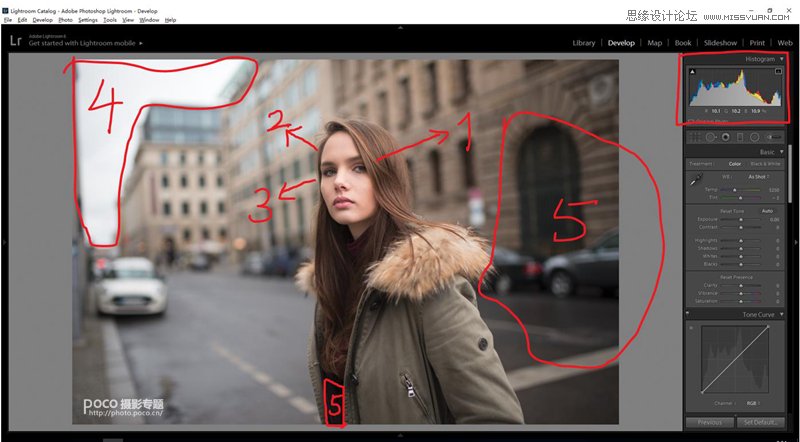Open the Library module
800x442 pixels.
tap(583, 43)
